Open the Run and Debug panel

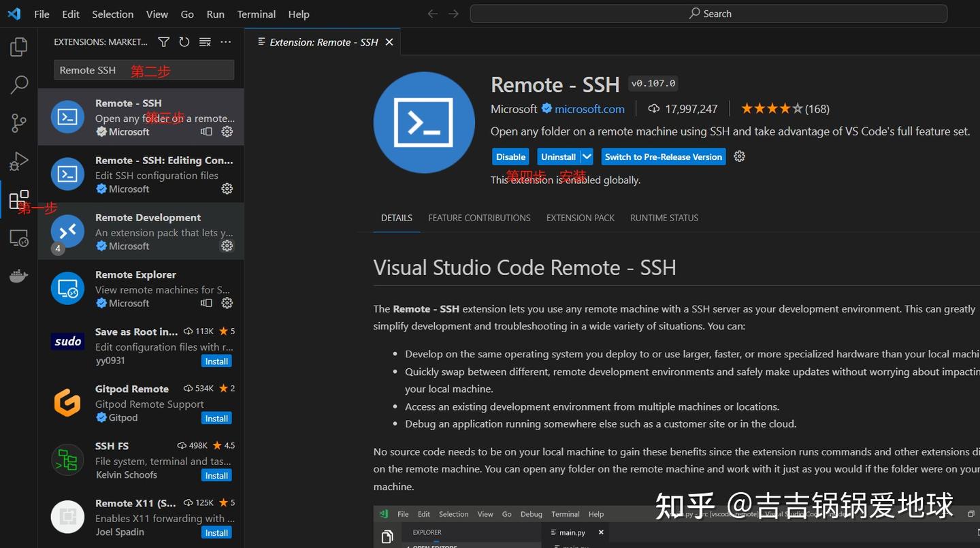(18, 161)
